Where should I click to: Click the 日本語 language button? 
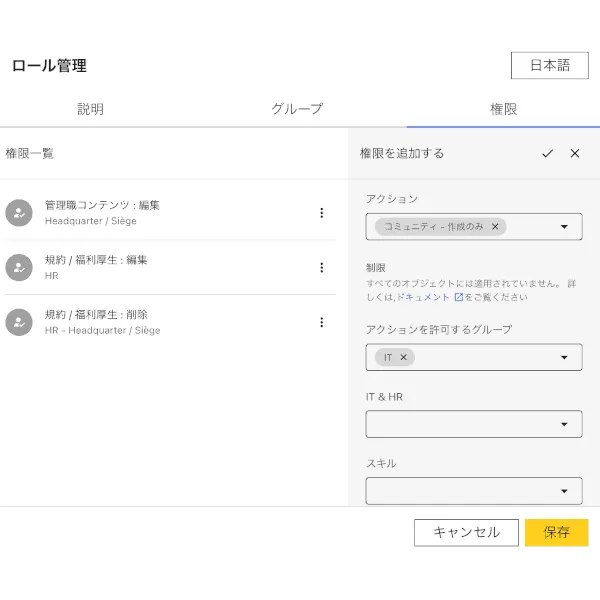pos(550,65)
